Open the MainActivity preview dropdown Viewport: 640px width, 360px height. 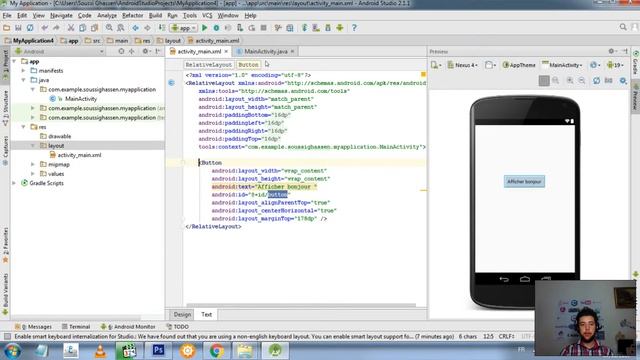click(x=562, y=65)
